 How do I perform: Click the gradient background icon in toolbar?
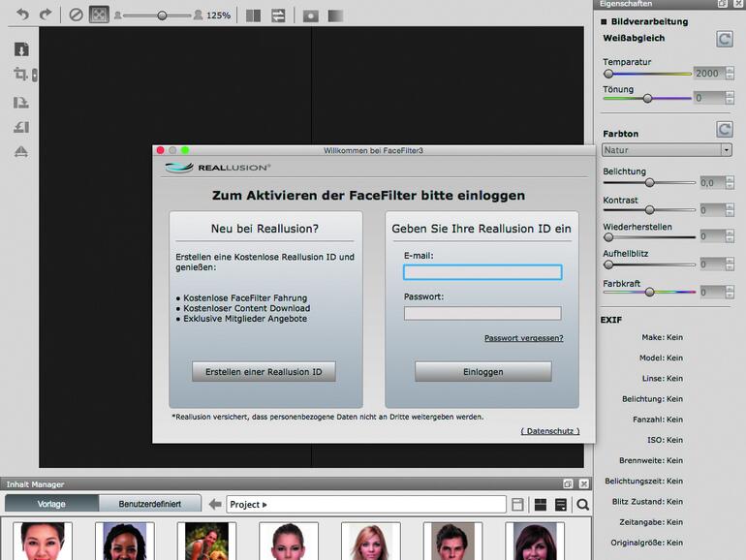pos(335,16)
